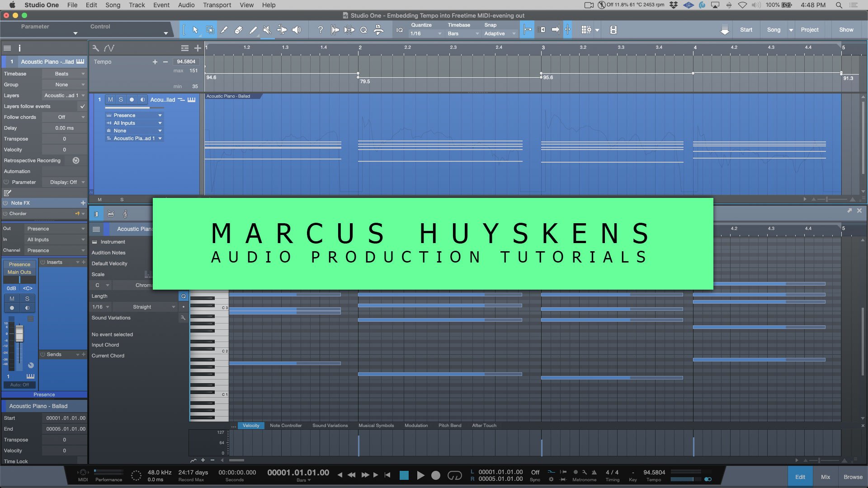Click Retrospective Recording circle icon

point(76,160)
